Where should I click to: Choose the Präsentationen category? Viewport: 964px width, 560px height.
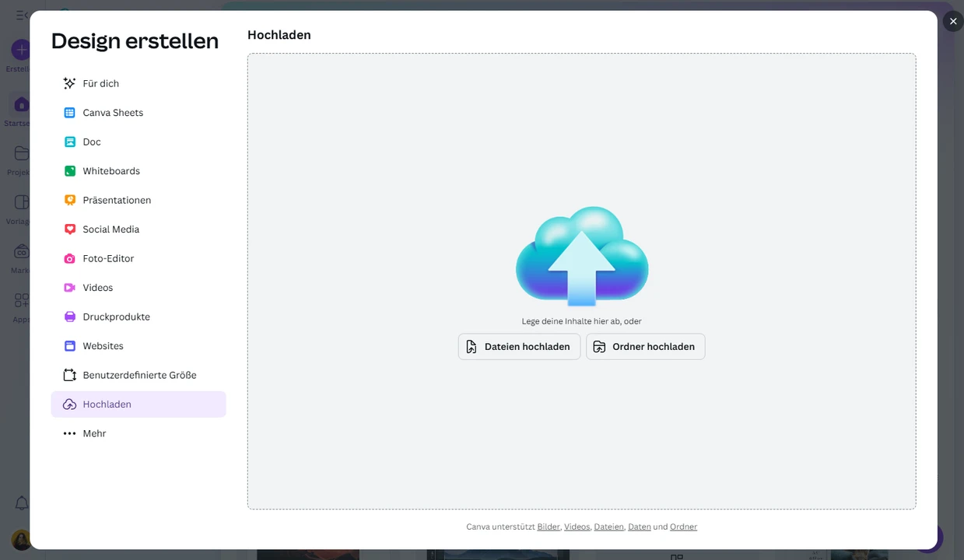pyautogui.click(x=138, y=200)
